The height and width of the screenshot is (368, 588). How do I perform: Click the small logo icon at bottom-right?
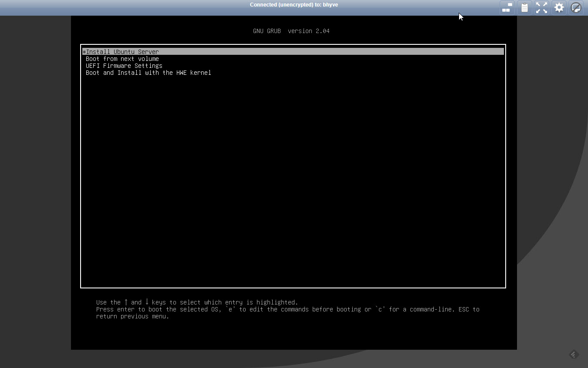coord(574,355)
